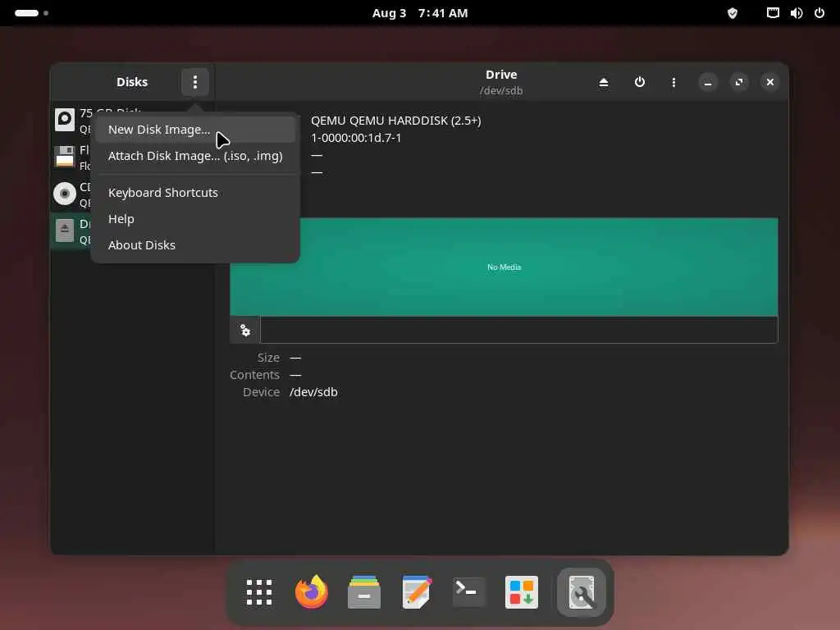The height and width of the screenshot is (630, 840).
Task: Minimize the Disks window
Action: (708, 82)
